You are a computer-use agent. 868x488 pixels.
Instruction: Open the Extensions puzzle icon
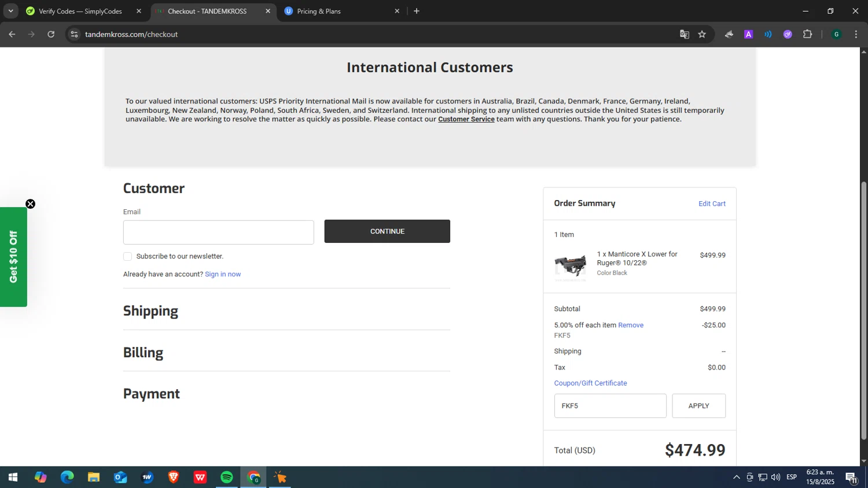[807, 34]
